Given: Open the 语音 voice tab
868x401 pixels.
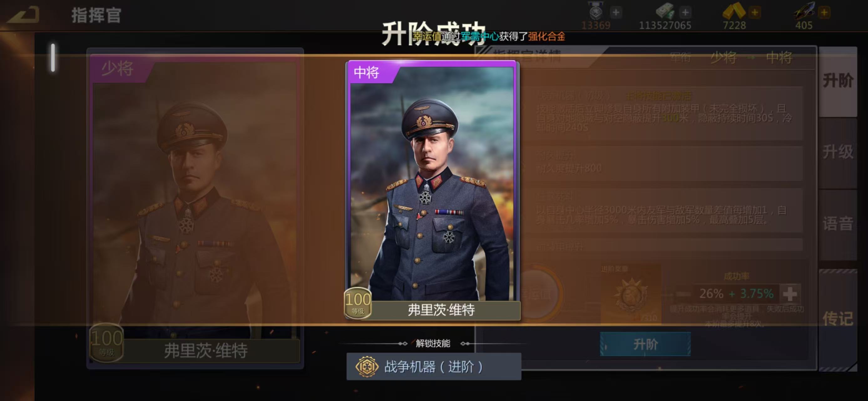Looking at the screenshot, I should pyautogui.click(x=838, y=224).
